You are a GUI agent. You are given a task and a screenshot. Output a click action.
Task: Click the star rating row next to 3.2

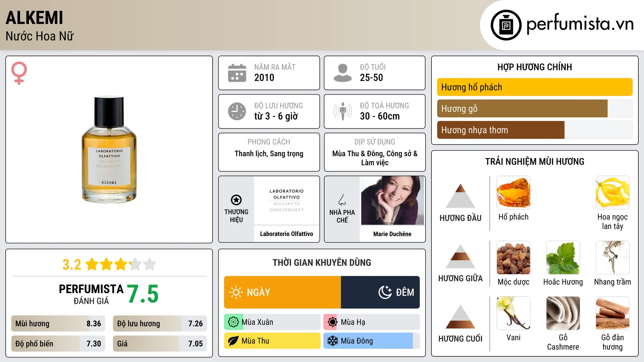121,264
